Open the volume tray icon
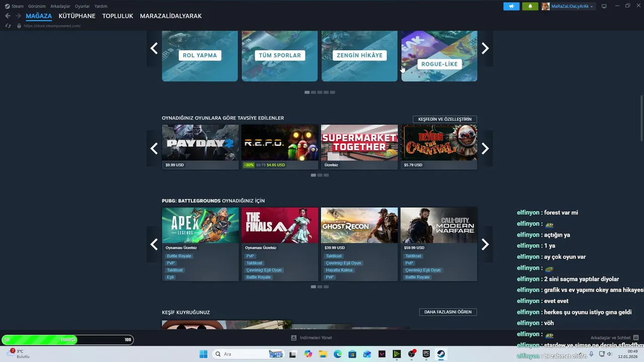The height and width of the screenshot is (362, 644). (x=609, y=354)
